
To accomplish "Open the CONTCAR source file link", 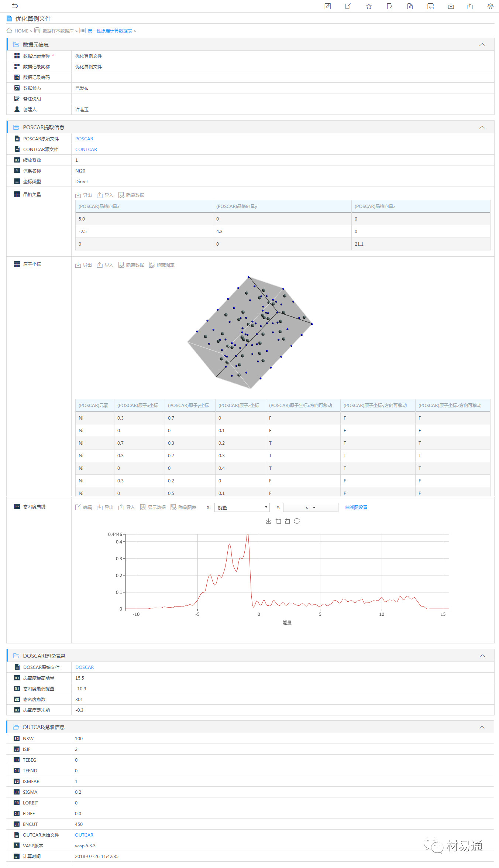I will (86, 150).
